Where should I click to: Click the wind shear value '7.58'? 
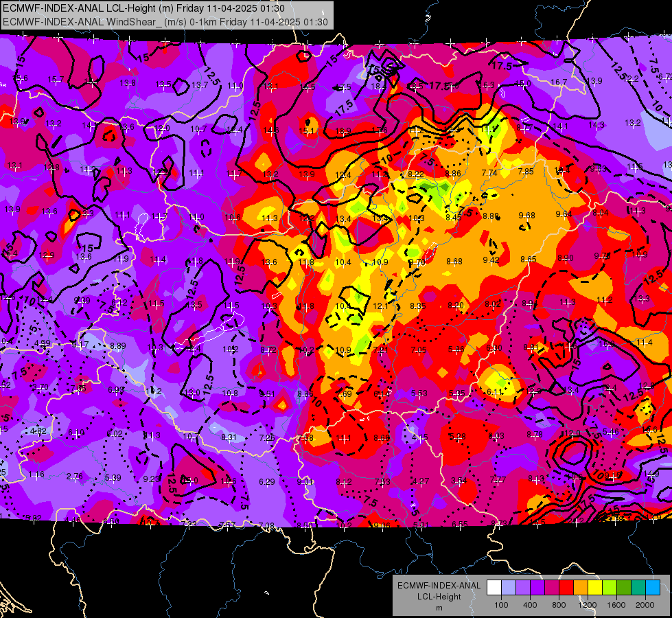pyautogui.click(x=305, y=438)
